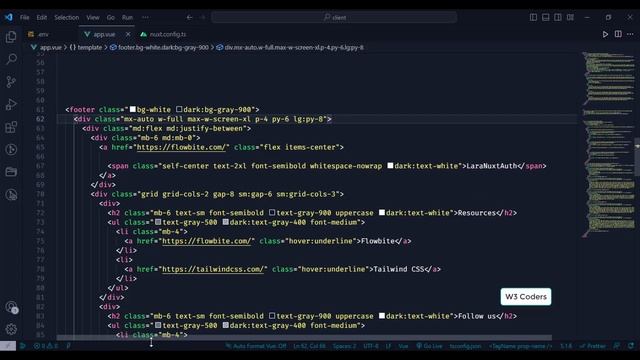Open Customize Layout icon
The height and width of the screenshot is (360, 640).
point(570,17)
